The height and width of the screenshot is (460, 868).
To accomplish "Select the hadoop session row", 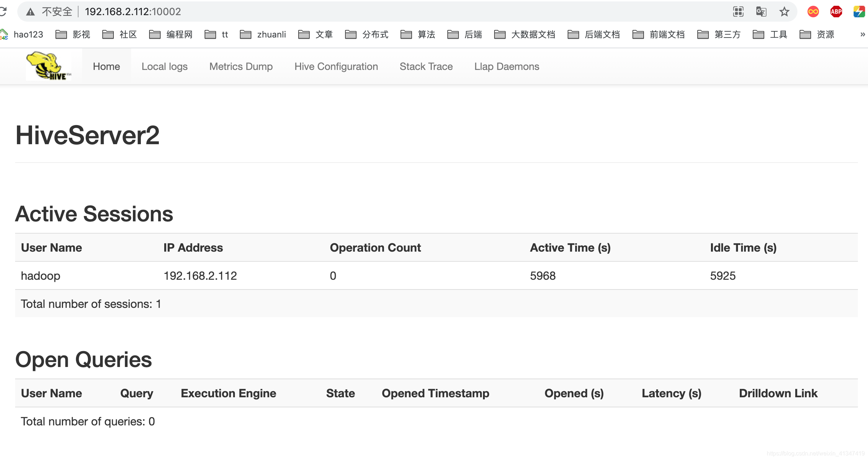I will 434,276.
